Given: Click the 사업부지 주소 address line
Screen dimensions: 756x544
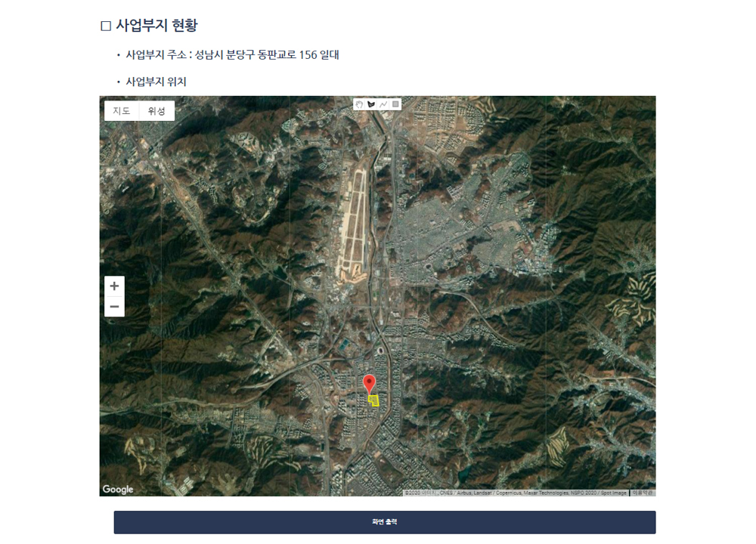Looking at the screenshot, I should pos(232,55).
